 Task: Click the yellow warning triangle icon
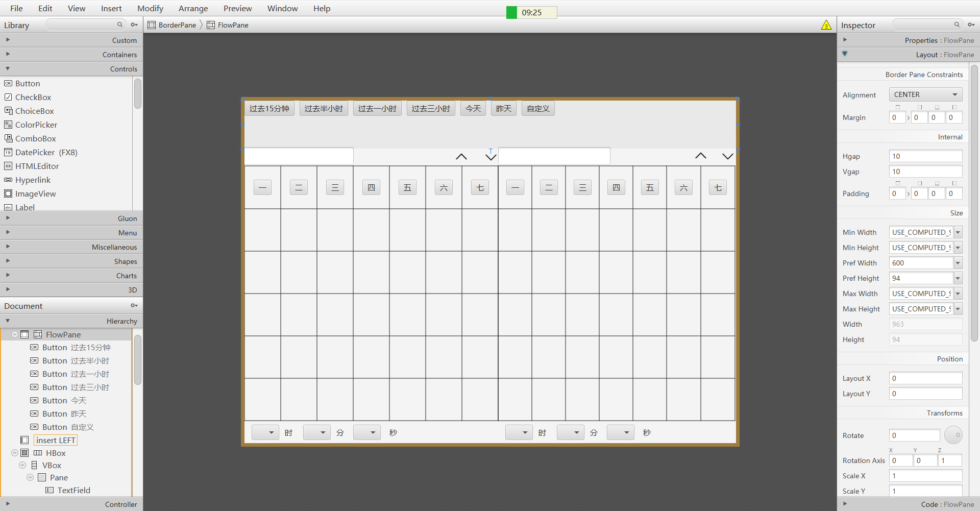[x=826, y=25]
